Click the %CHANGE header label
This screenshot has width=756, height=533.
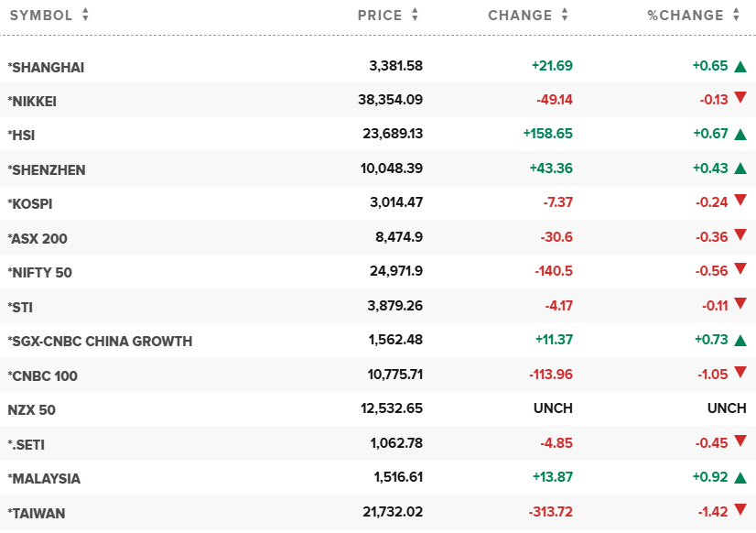pos(686,16)
